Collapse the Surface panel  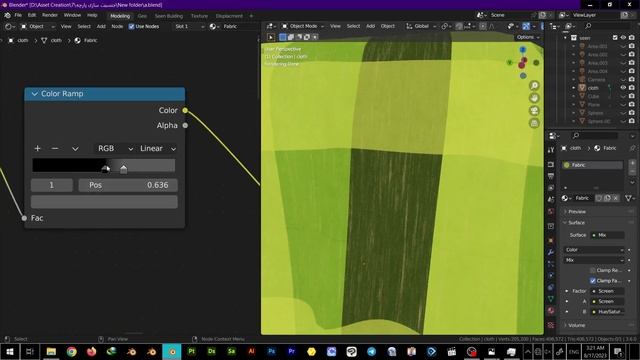576,223
